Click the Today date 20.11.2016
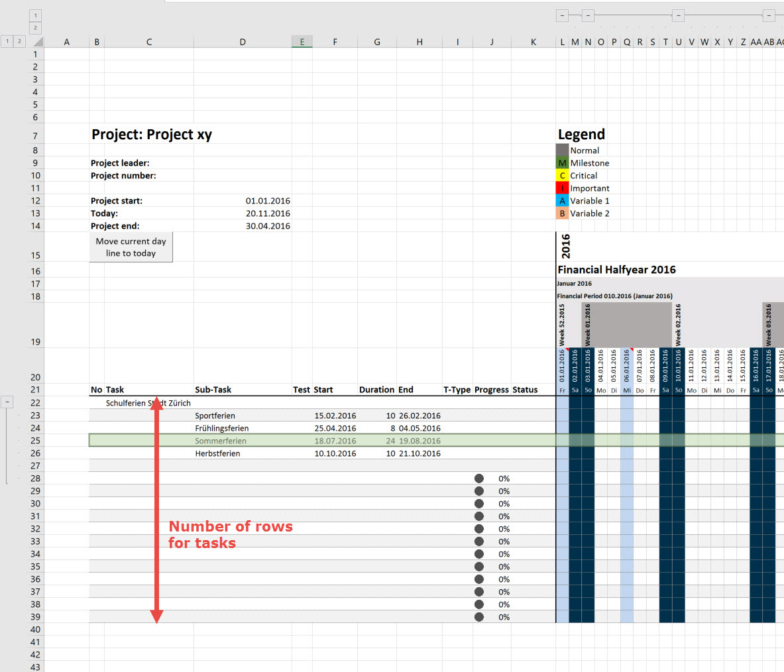Viewport: 784px width, 672px height. [268, 213]
